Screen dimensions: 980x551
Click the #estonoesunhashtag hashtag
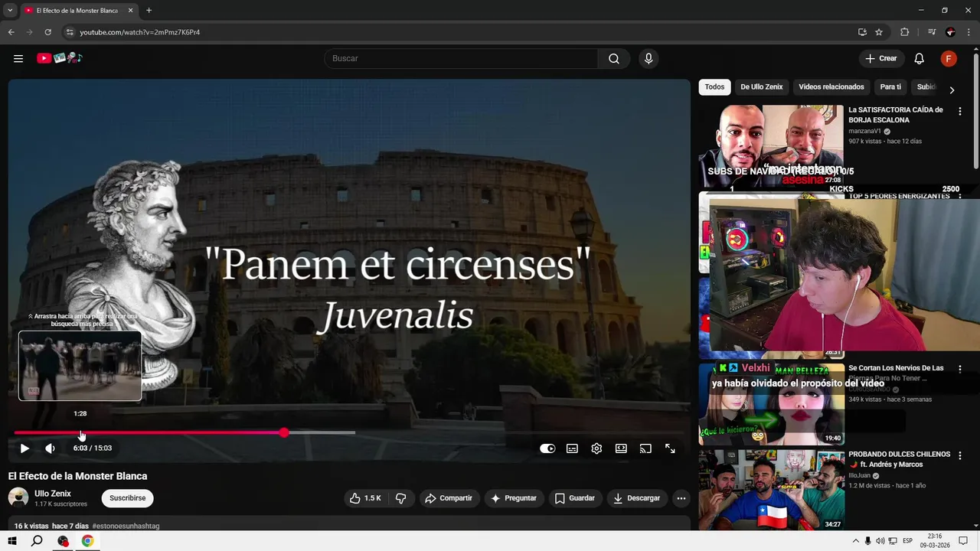[x=126, y=527]
